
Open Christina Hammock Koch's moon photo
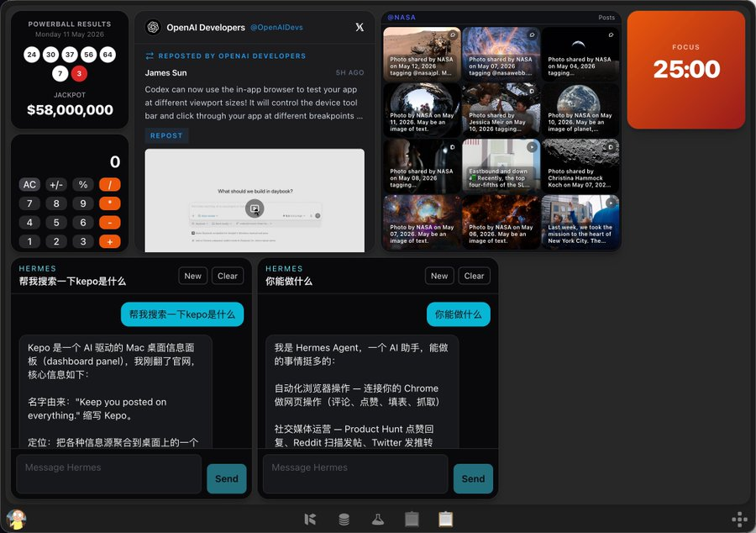(x=580, y=166)
